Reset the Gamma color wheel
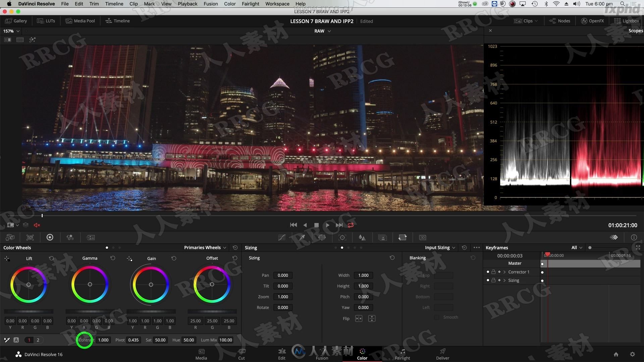The height and width of the screenshot is (362, 644). point(113,258)
